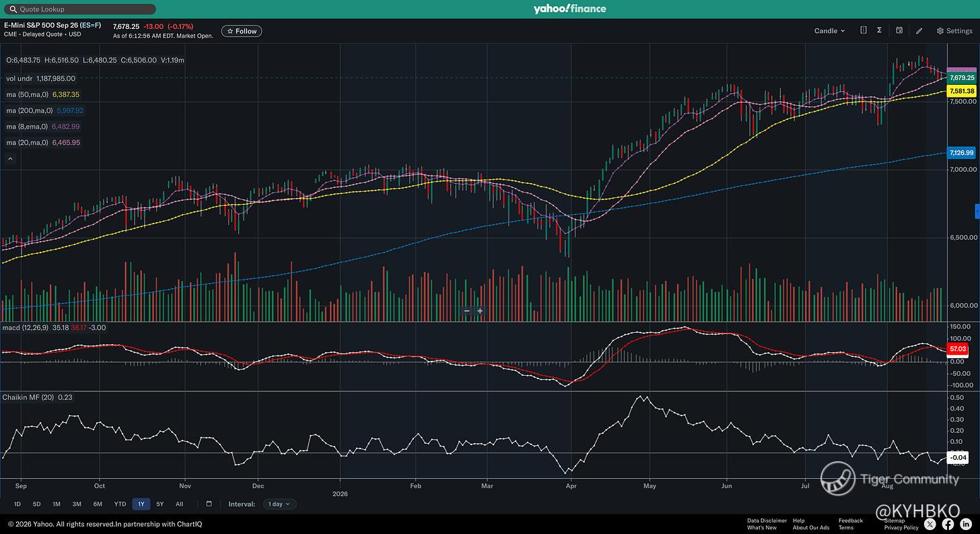Viewport: 980px width, 534px height.
Task: Select the 1D time range
Action: click(17, 504)
